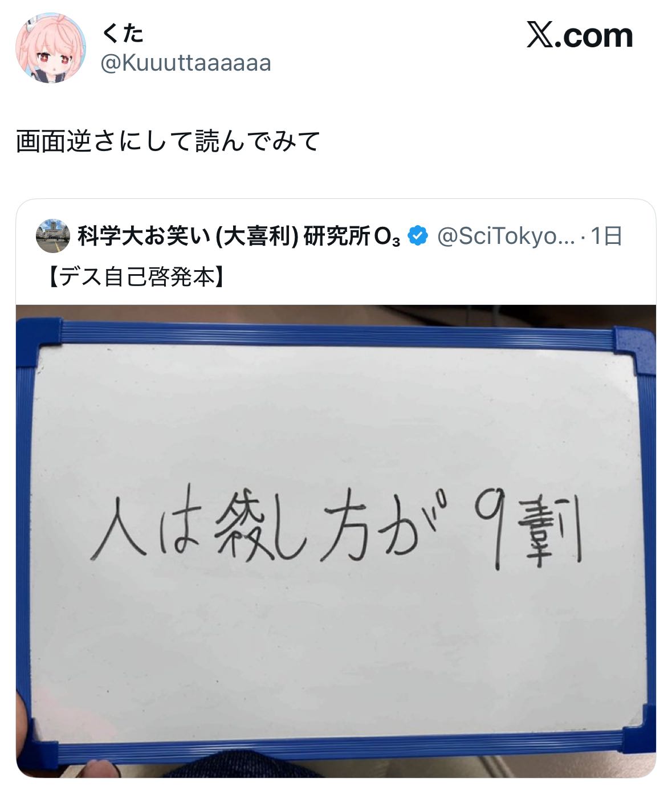Open 科学大お笑い (大喜利) 研究所 account name
672x795 pixels.
coord(239,236)
